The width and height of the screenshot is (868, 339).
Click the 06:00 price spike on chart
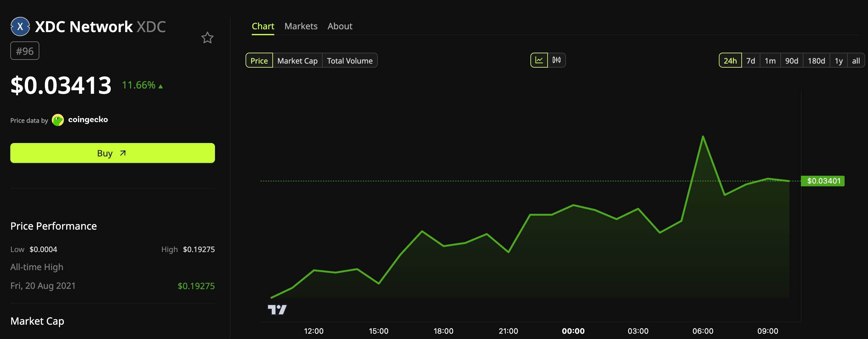click(x=703, y=137)
